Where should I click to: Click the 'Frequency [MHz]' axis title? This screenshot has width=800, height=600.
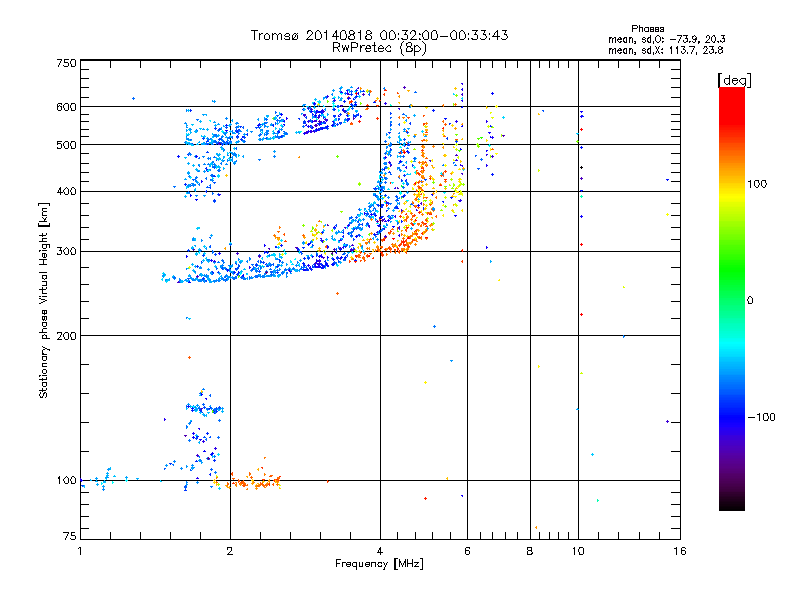(x=379, y=564)
